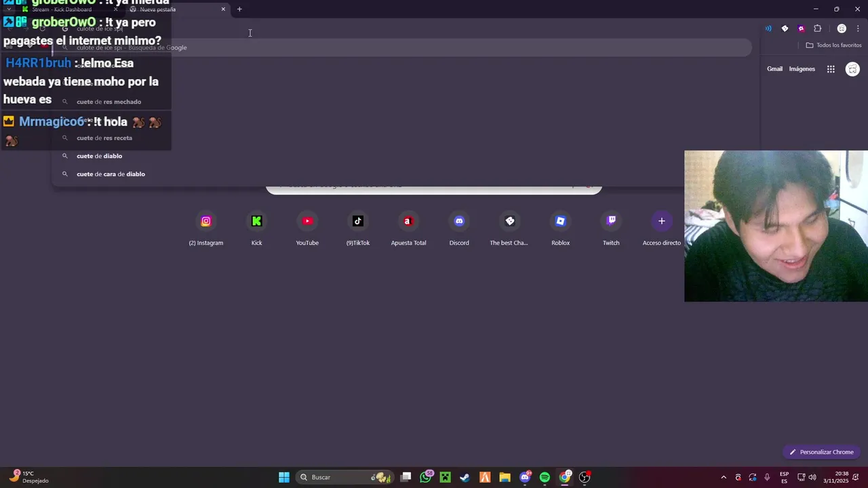Open File Explorer from the taskbar
This screenshot has height=488, width=868.
click(505, 477)
